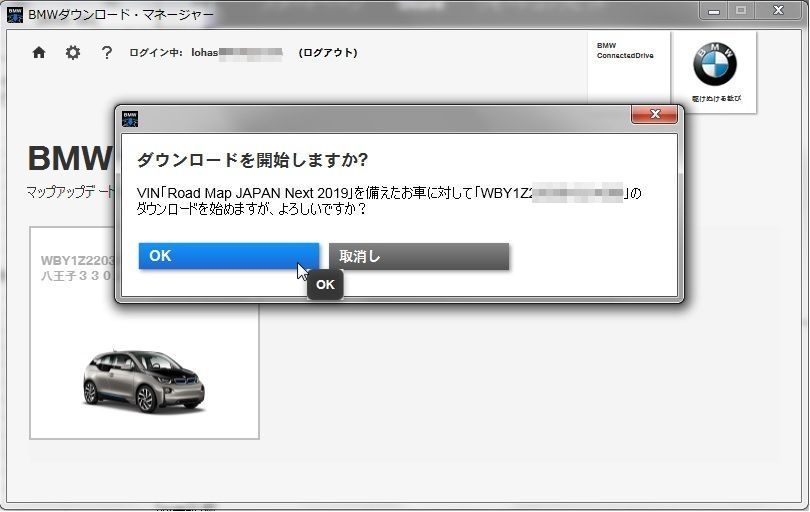Click the BMW ConnectedDrive logo
Viewport: 810px width, 512px height.
[625, 51]
